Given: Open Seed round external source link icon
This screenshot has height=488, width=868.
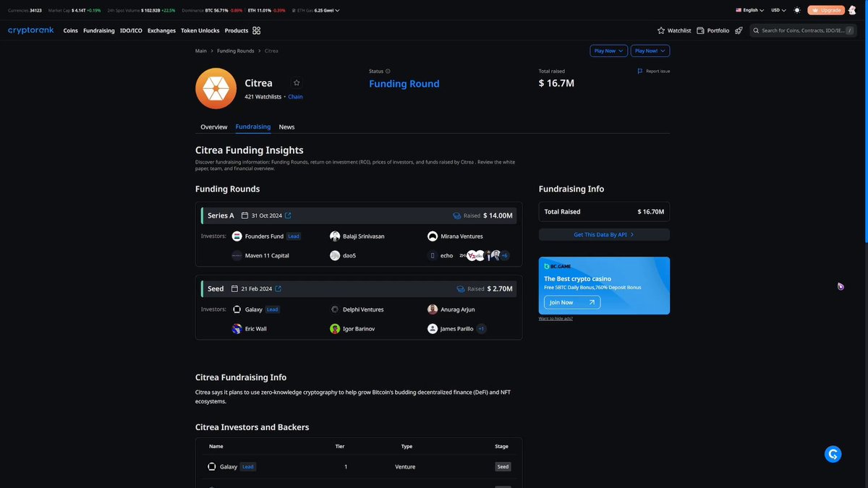Looking at the screenshot, I should 278,288.
